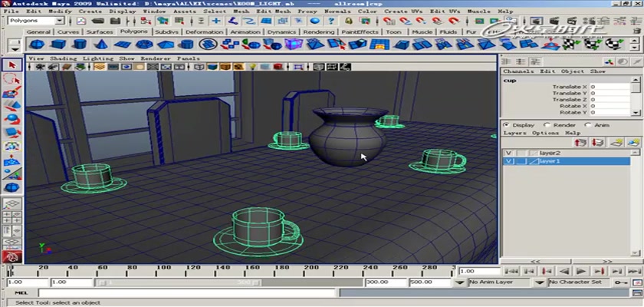Switch to the Animation shelf tab

pyautogui.click(x=245, y=31)
